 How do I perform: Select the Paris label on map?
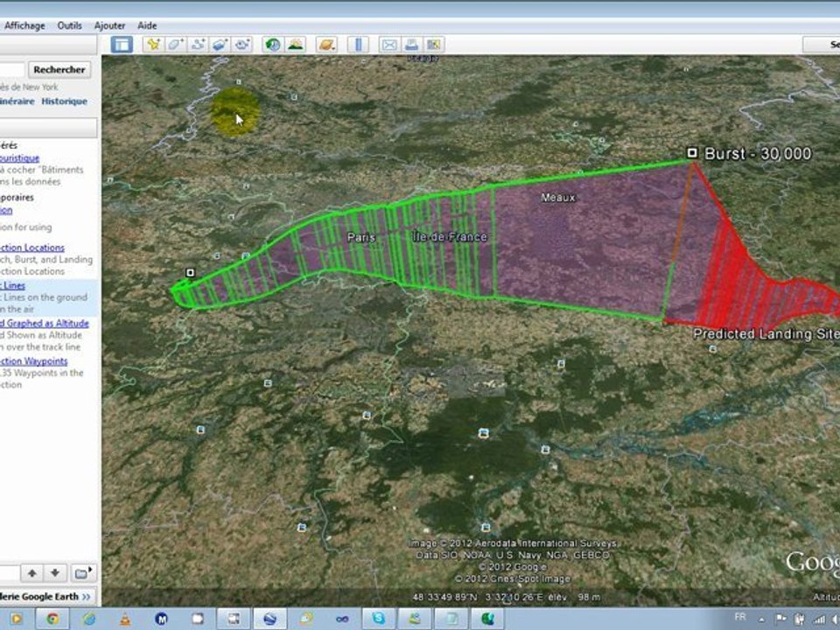pyautogui.click(x=361, y=237)
